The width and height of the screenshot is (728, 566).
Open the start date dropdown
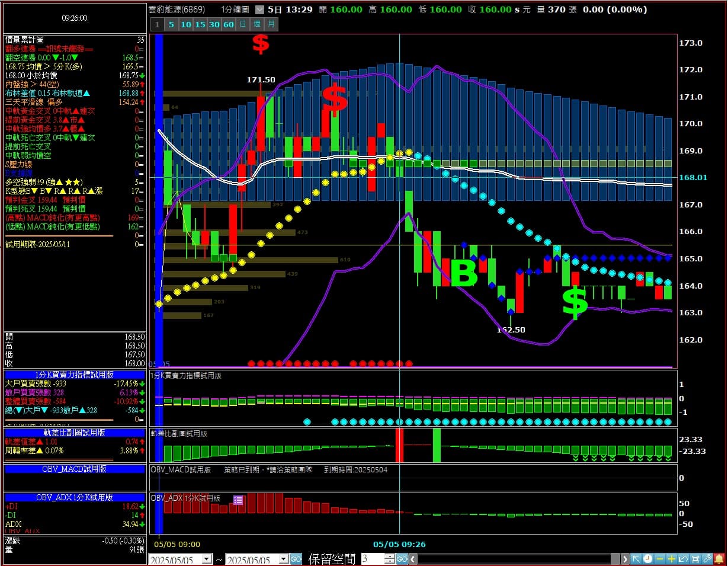point(207,559)
